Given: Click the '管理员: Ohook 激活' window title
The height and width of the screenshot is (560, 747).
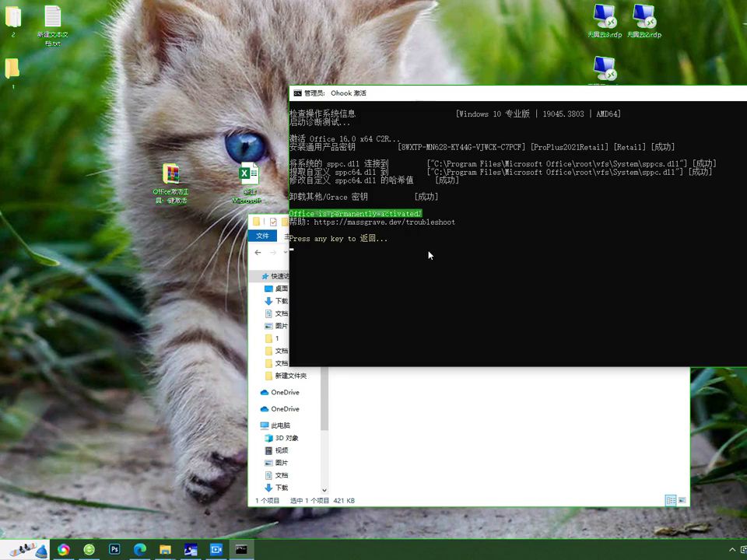Looking at the screenshot, I should coord(335,93).
